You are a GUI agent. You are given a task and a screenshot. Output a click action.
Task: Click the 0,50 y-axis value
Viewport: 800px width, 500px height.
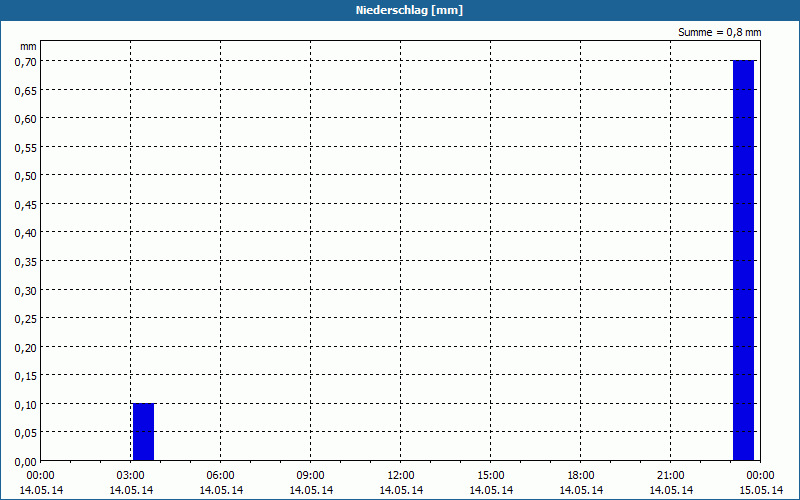tap(26, 177)
